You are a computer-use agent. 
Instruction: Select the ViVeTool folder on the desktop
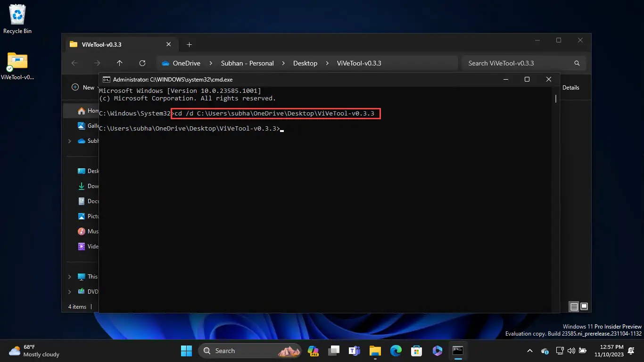tap(17, 66)
